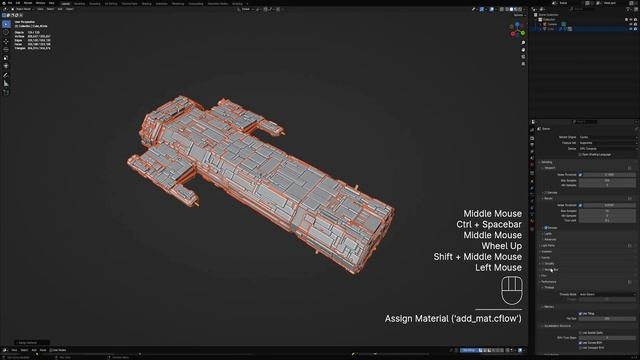This screenshot has width=640, height=360.
Task: Collapse the Sampling panel
Action: pyautogui.click(x=546, y=162)
